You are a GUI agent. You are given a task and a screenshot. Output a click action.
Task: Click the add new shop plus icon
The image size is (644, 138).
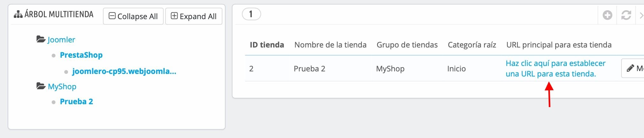[x=607, y=15]
